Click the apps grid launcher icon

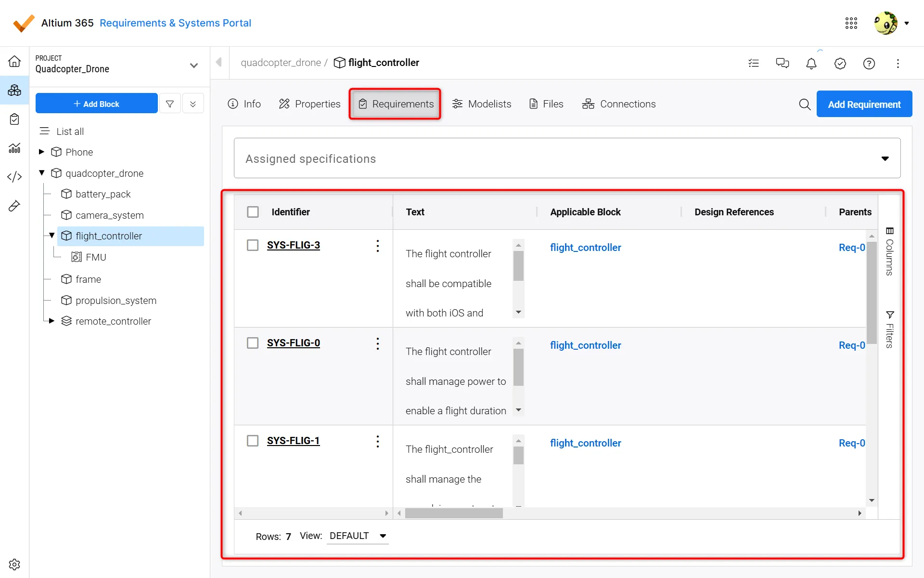tap(851, 23)
